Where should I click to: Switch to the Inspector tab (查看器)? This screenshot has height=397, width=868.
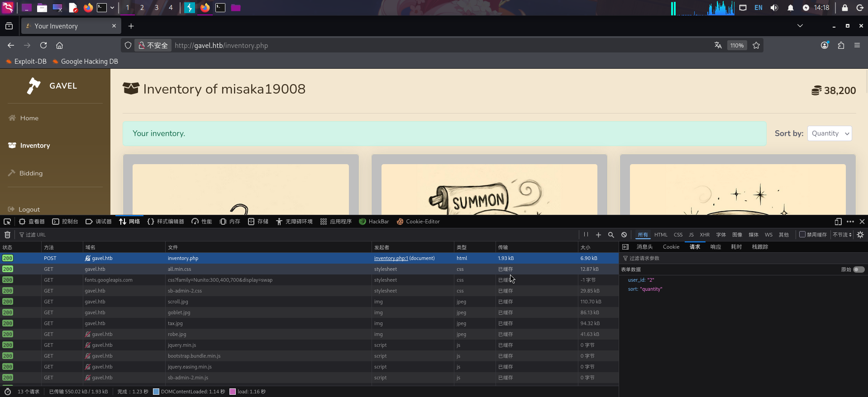(32, 222)
